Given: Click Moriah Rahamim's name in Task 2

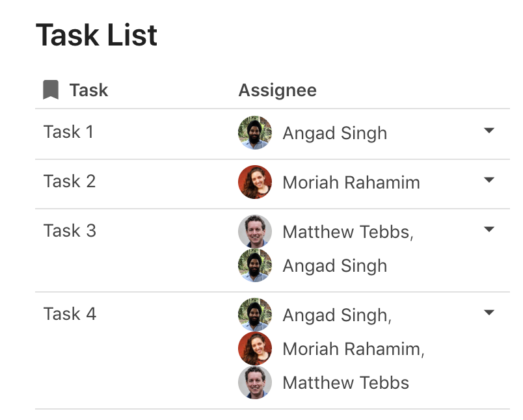Looking at the screenshot, I should point(351,183).
